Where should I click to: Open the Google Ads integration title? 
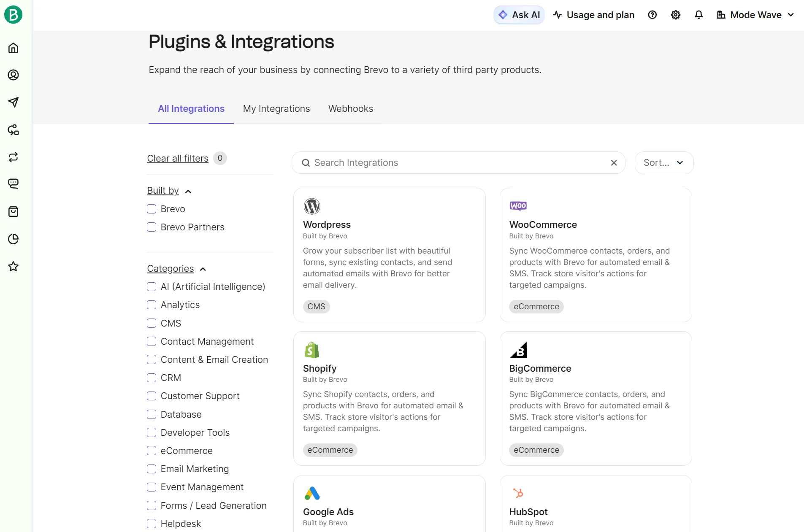[328, 512]
